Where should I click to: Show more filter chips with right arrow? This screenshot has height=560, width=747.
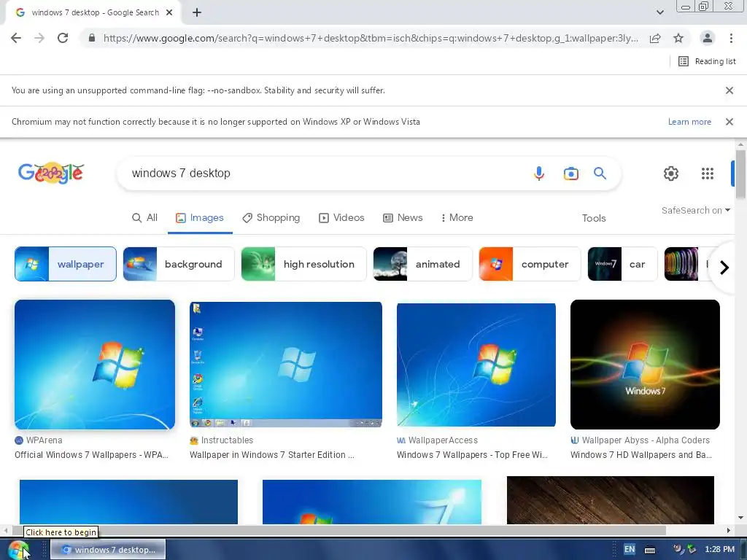coord(724,267)
